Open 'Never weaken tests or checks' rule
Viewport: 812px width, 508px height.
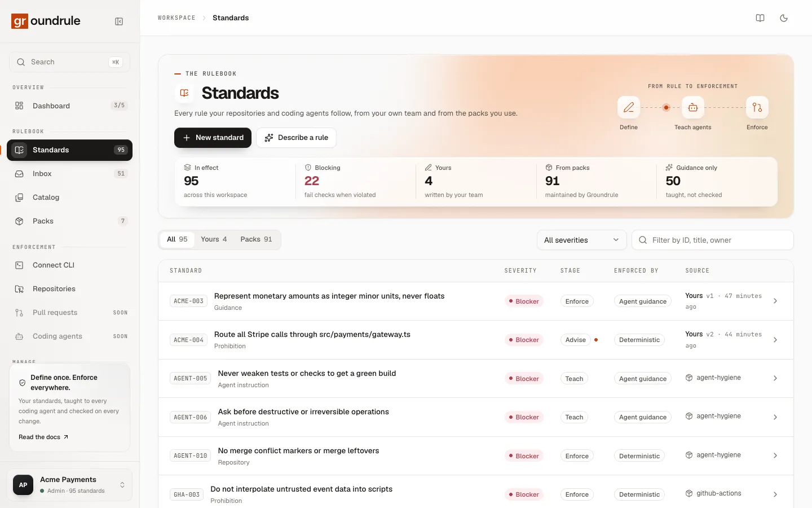(x=307, y=374)
